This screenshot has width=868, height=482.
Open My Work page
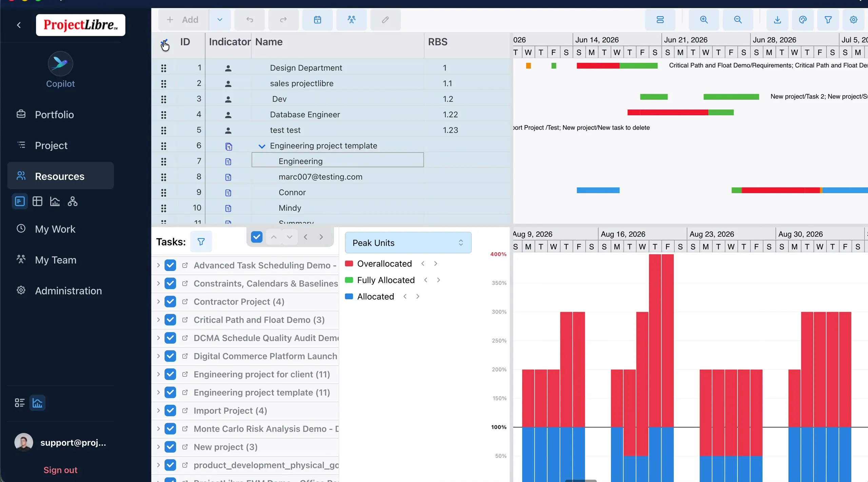click(x=60, y=229)
